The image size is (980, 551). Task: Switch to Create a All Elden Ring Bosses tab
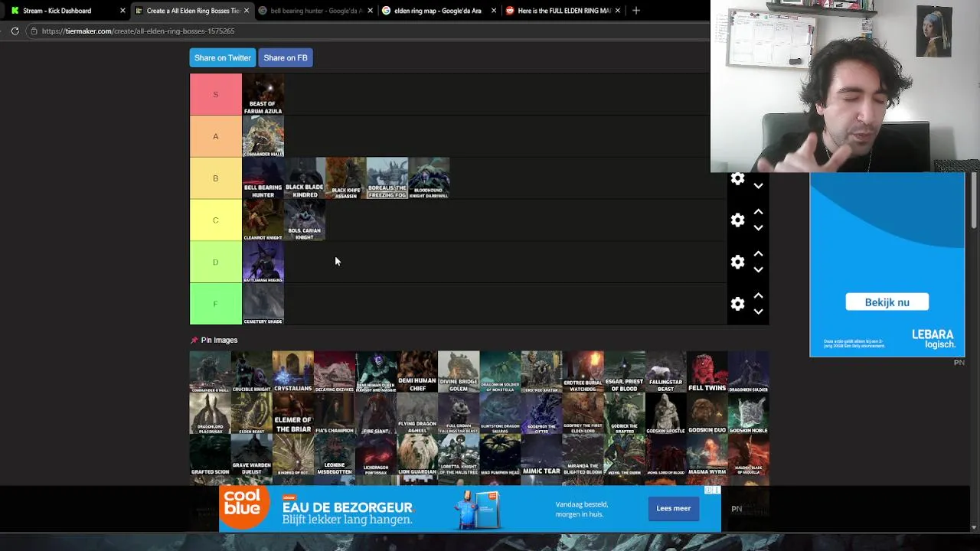(191, 11)
